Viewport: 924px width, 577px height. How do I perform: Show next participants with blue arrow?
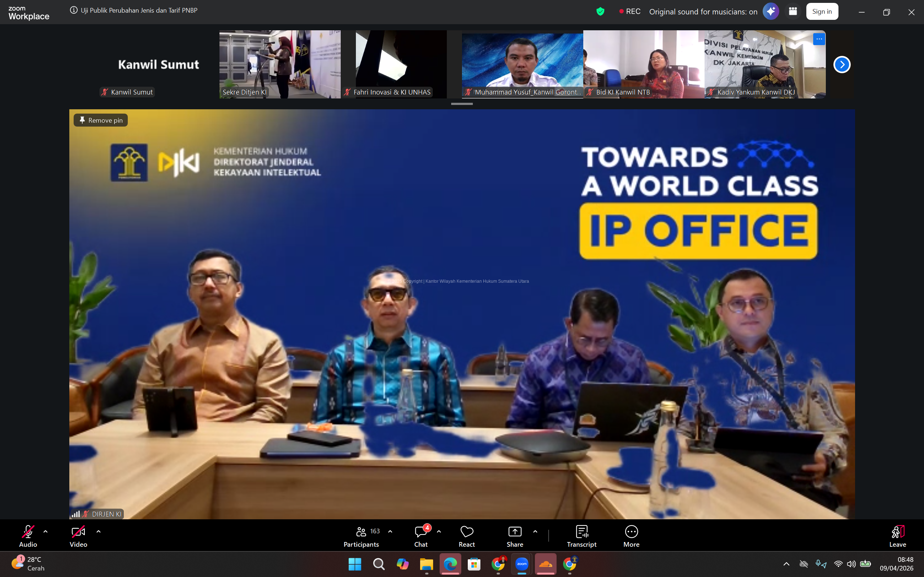[x=842, y=65]
